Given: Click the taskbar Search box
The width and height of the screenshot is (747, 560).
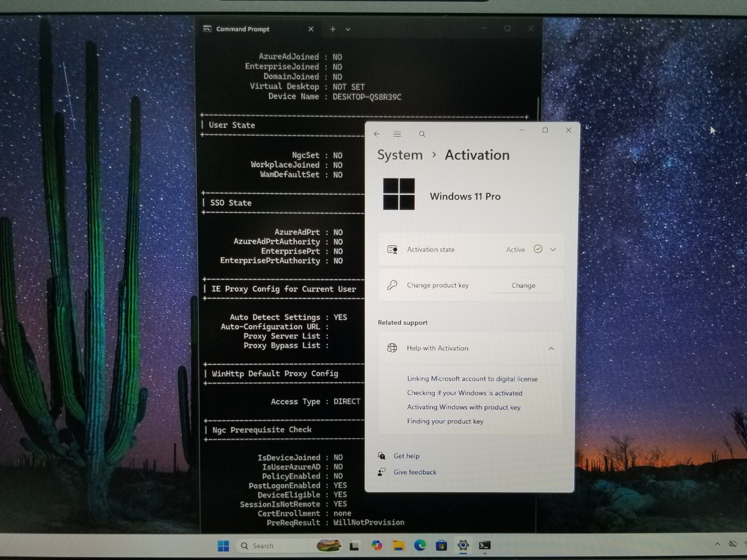Looking at the screenshot, I should (289, 546).
